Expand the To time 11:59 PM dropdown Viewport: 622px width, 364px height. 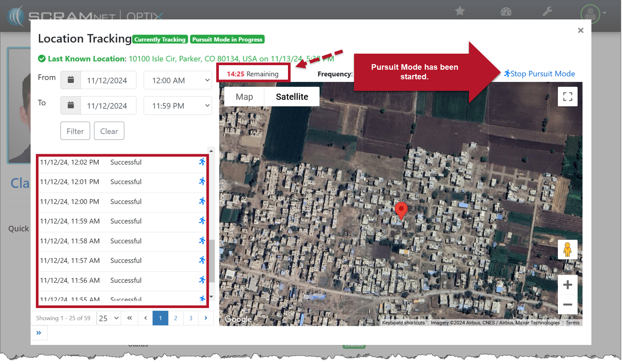(x=178, y=106)
